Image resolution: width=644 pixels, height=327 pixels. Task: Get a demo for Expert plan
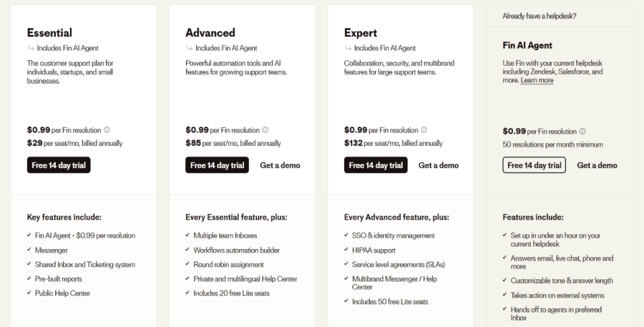[438, 165]
